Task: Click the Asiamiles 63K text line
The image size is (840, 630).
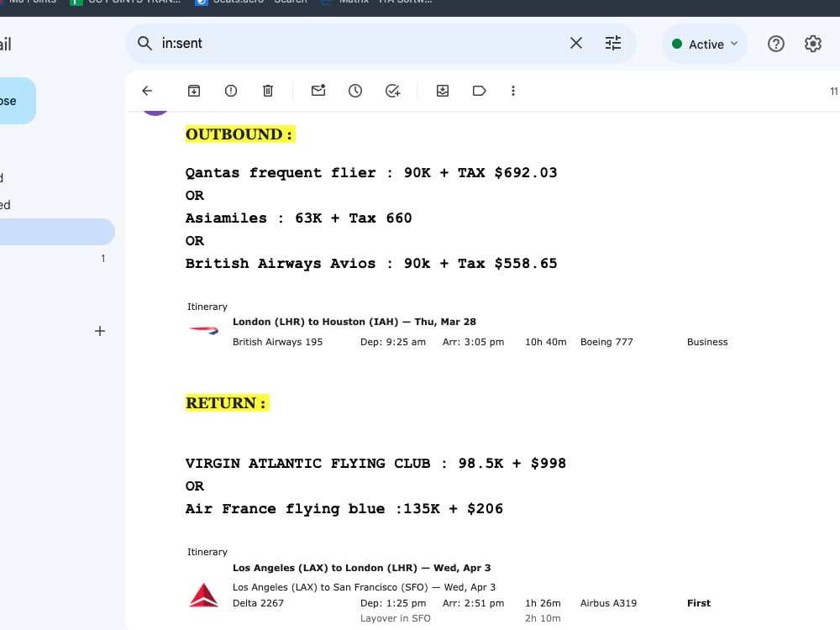Action: click(x=298, y=218)
